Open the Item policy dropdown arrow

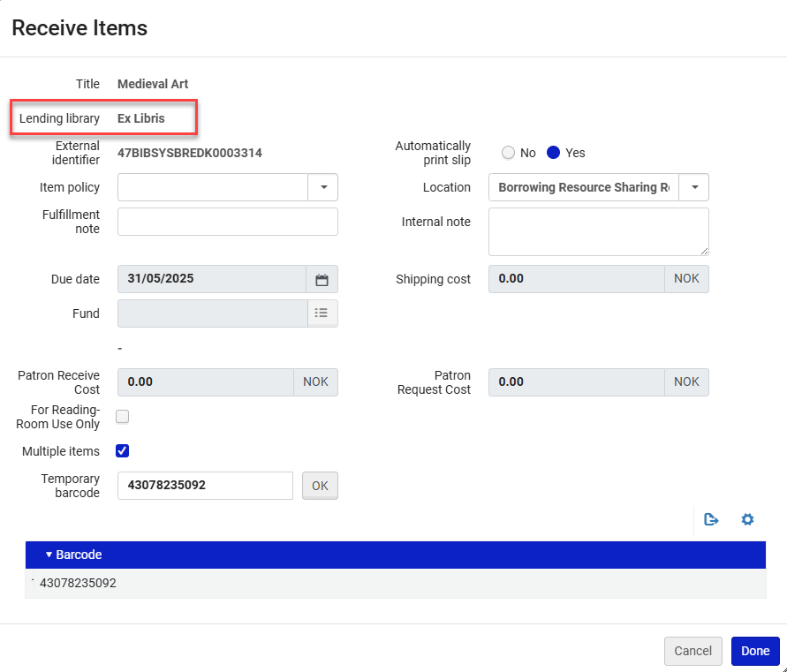tap(323, 187)
